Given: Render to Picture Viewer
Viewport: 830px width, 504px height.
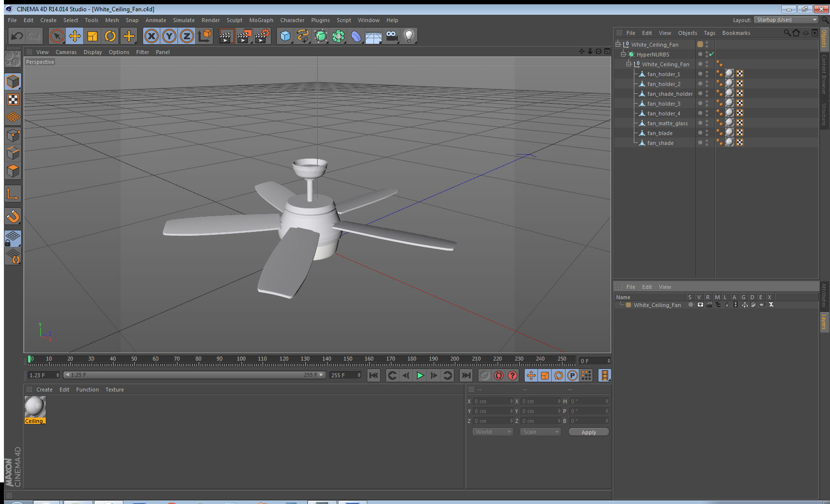Looking at the screenshot, I should point(244,36).
